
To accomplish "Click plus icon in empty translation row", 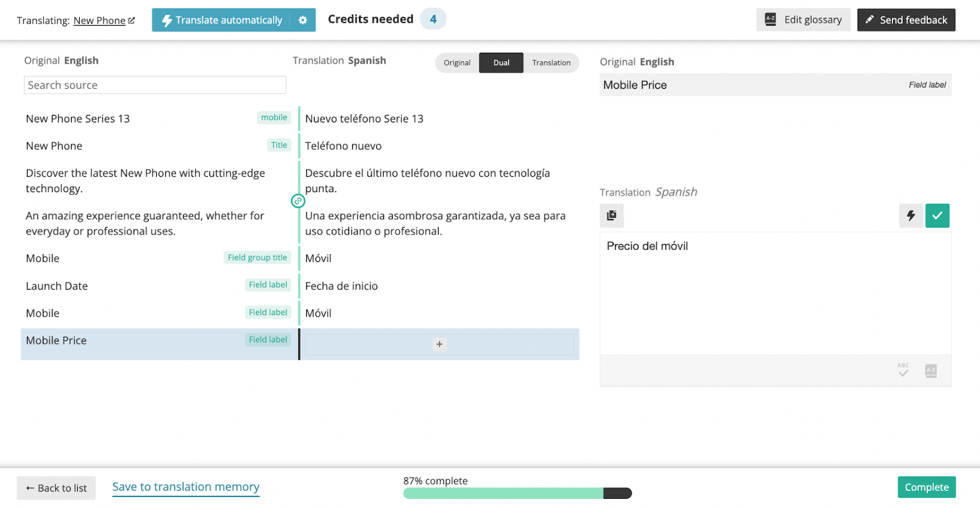I will [439, 344].
